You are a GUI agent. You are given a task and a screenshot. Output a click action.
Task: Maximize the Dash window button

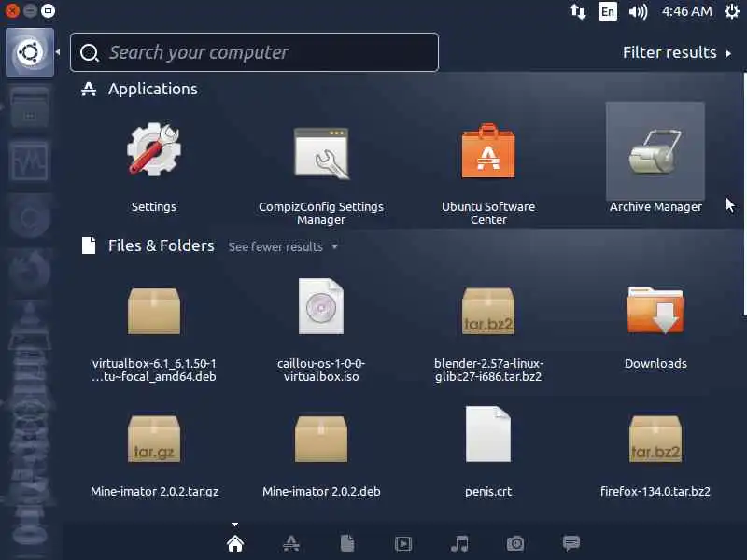[x=49, y=10]
